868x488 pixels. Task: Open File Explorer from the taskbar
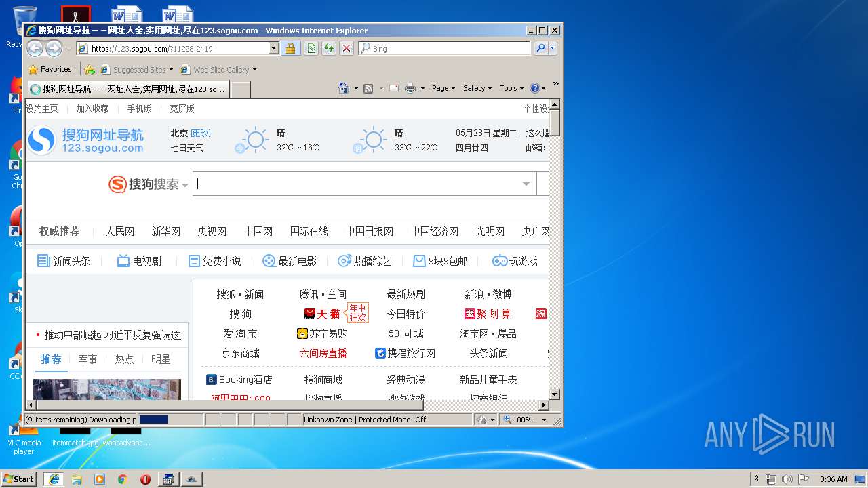click(77, 479)
